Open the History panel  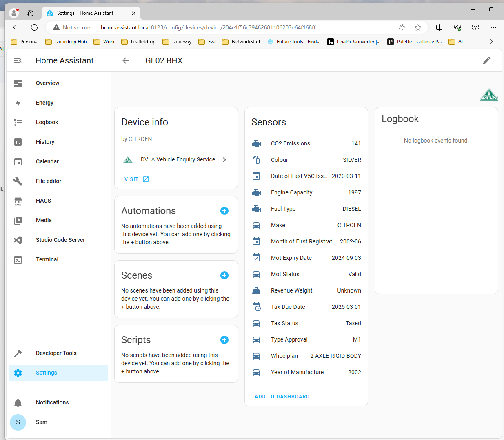59,142
